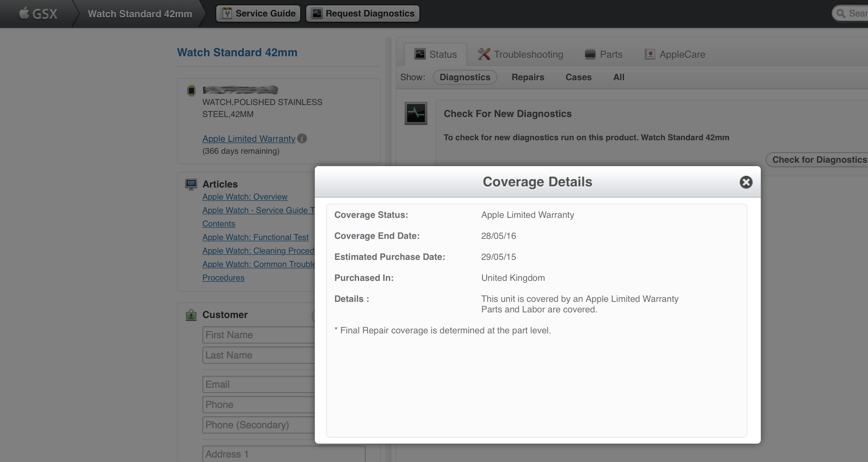Select the Watch Standard 42mm heading
Screen dimensions: 868x462
pyautogui.click(x=237, y=52)
